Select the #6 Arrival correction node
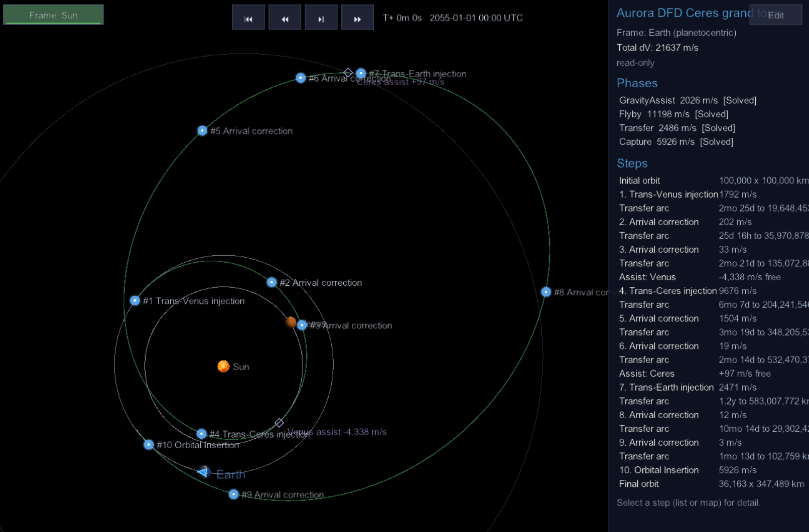 (301, 78)
